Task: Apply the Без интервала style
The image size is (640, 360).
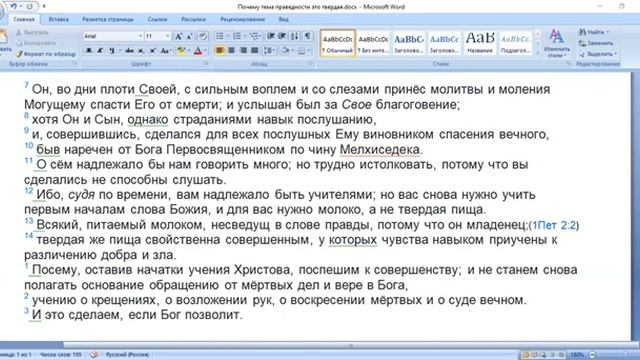Action: (373, 43)
